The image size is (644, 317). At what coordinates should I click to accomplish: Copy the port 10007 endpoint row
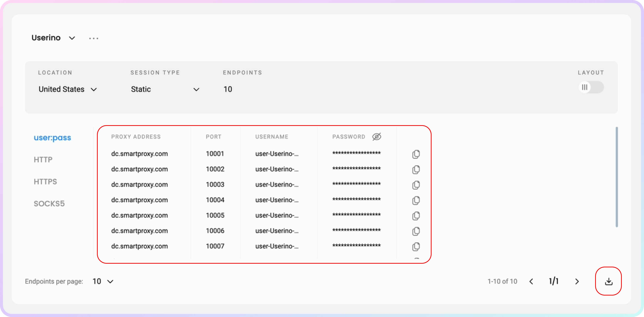[x=416, y=247]
